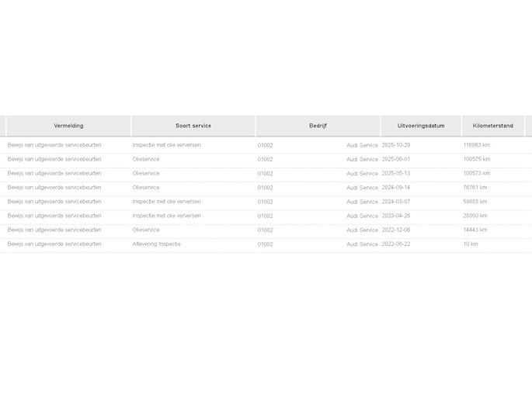The width and height of the screenshot is (532, 398).
Task: Click the 2024-09-14 service date cell
Action: tap(396, 188)
